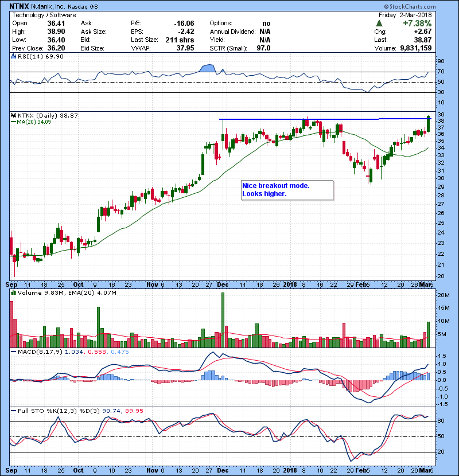
Task: Click the NTNX (Daily) candlestick legend icon
Action: tap(13, 116)
